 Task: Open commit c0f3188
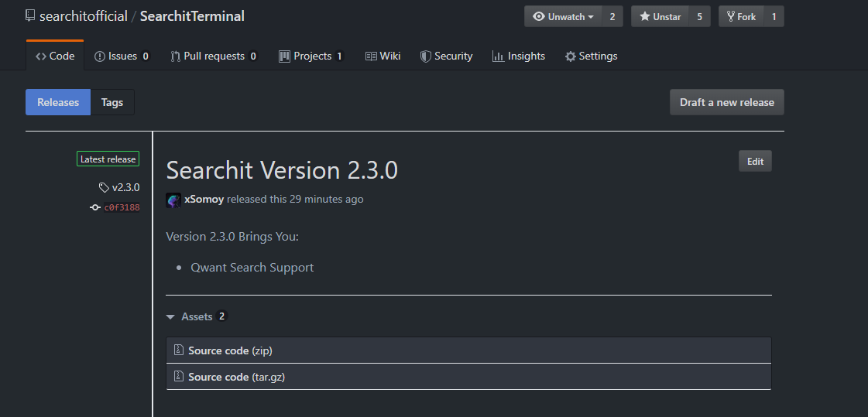tap(122, 207)
